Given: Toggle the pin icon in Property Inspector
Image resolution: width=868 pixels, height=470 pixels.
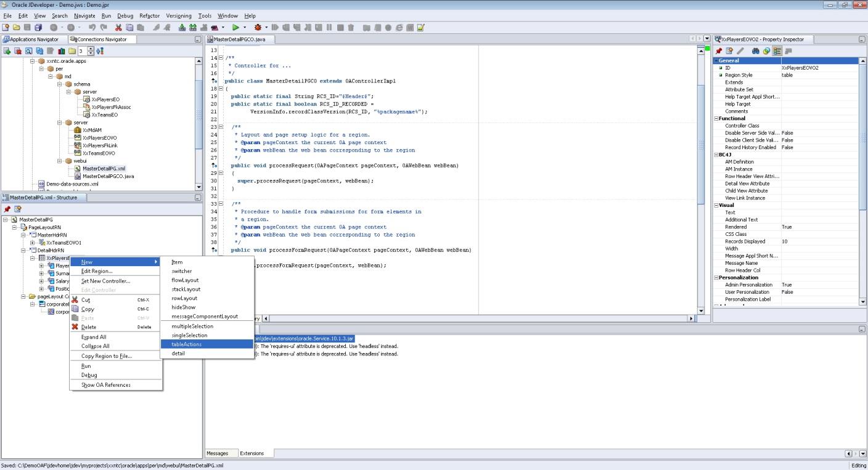Looking at the screenshot, I should 719,51.
